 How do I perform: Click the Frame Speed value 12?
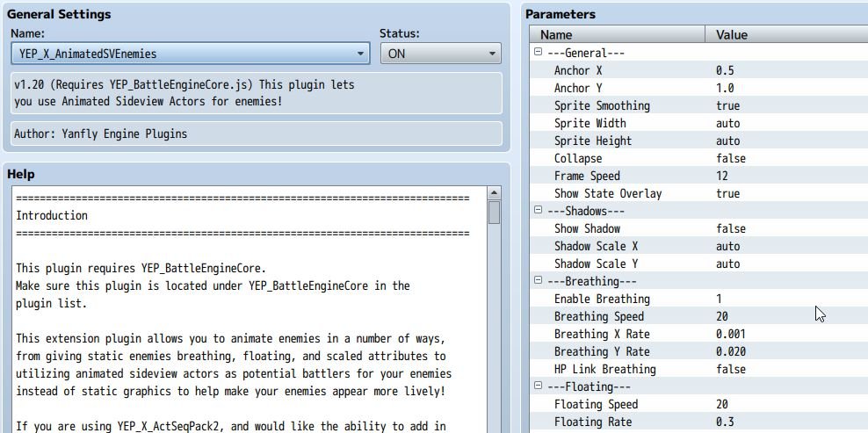[722, 176]
